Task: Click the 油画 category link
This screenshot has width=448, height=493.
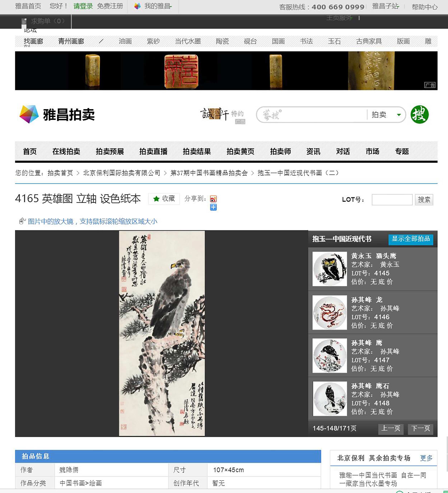Action: 125,41
